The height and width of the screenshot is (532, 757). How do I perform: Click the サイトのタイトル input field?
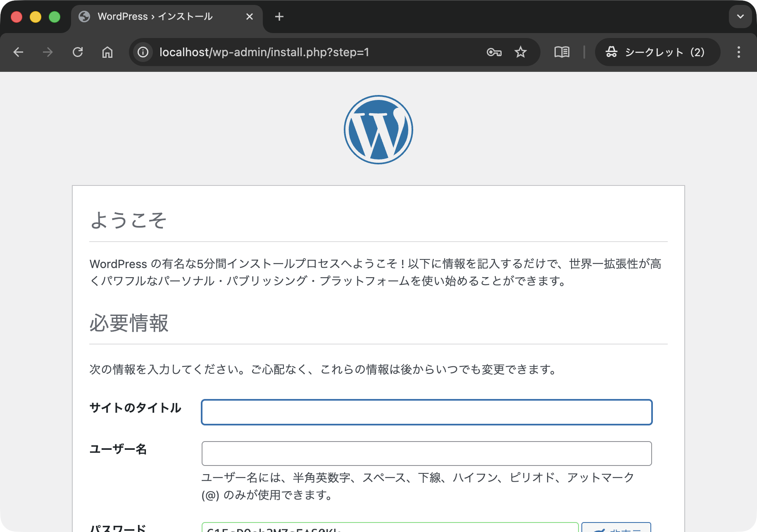pos(426,412)
